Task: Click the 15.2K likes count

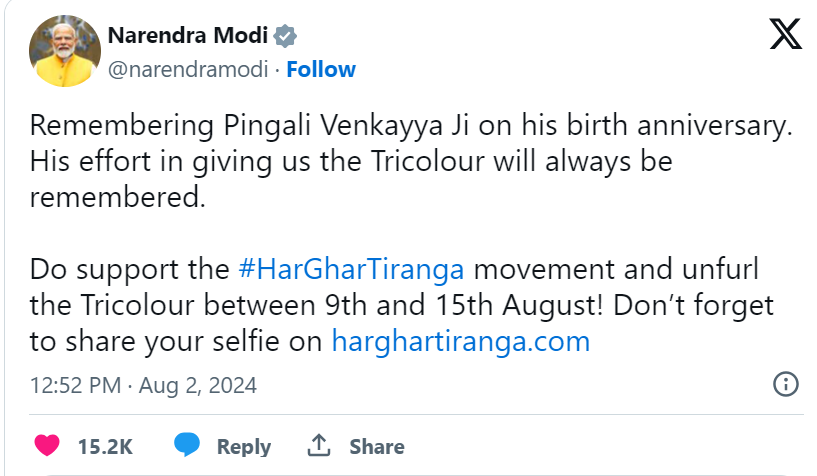Action: coord(105,446)
